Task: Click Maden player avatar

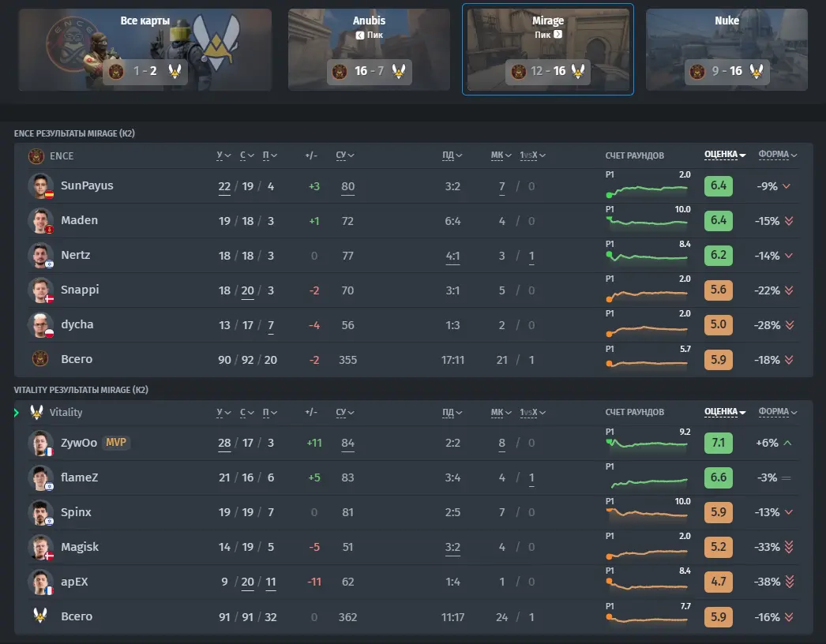Action: (40, 221)
